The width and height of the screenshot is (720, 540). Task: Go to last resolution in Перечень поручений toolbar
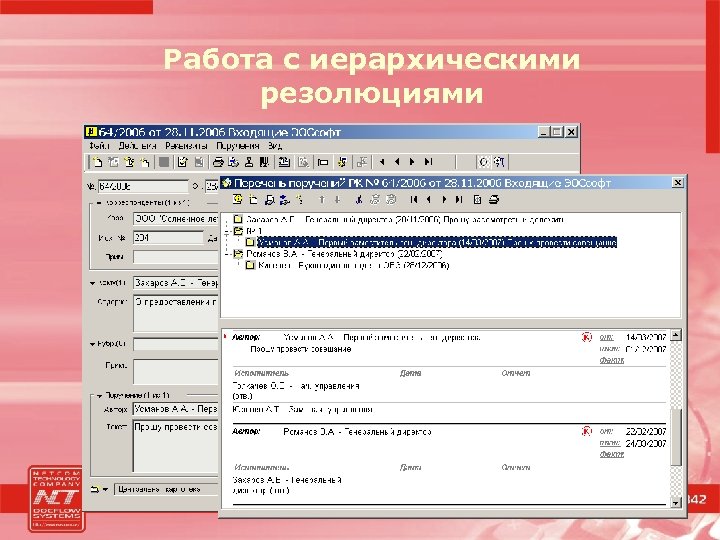[459, 199]
